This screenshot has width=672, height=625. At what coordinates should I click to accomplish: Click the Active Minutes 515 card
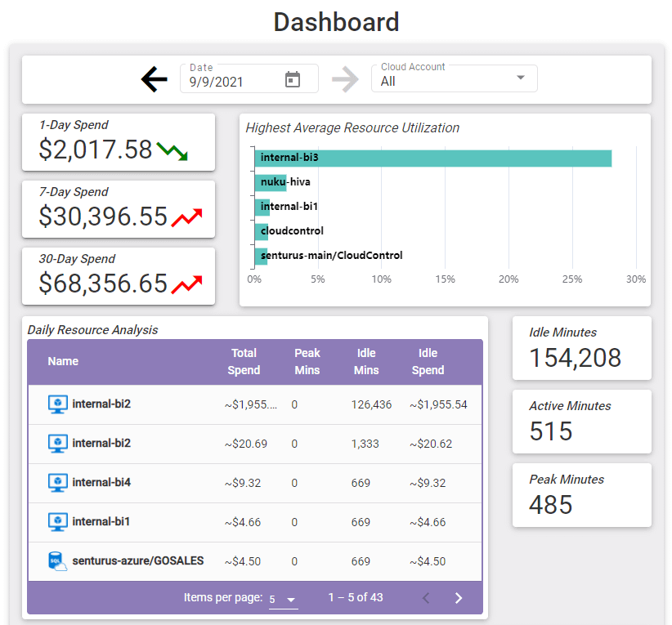pos(581,422)
